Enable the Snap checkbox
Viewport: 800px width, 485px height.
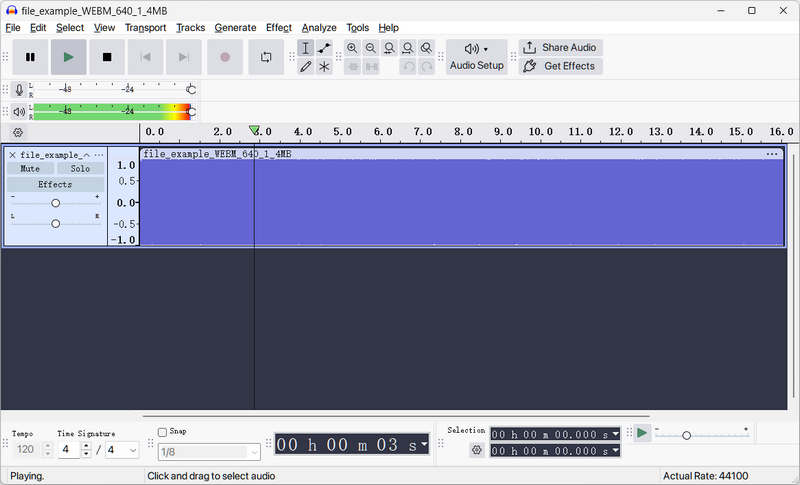click(x=162, y=432)
